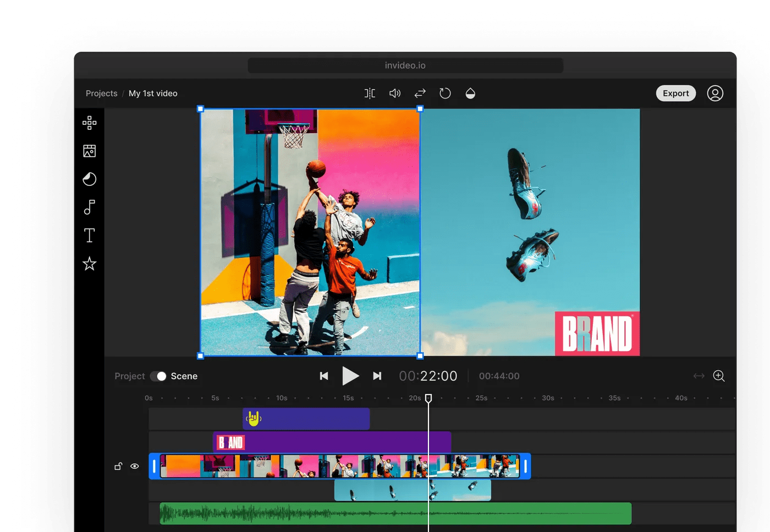Go to Projects breadcrumb link

pyautogui.click(x=102, y=94)
